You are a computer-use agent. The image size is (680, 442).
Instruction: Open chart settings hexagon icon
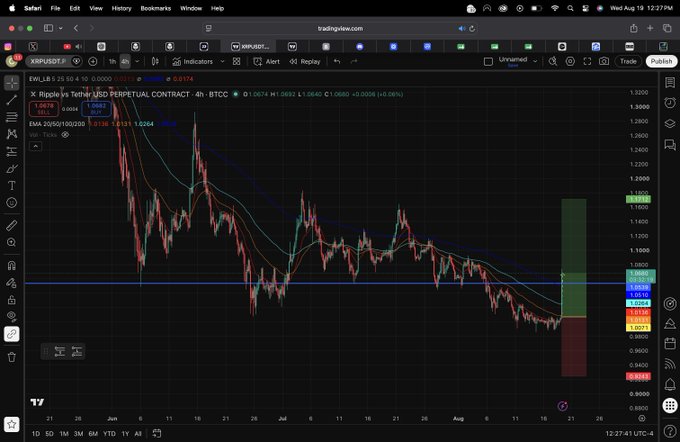570,62
